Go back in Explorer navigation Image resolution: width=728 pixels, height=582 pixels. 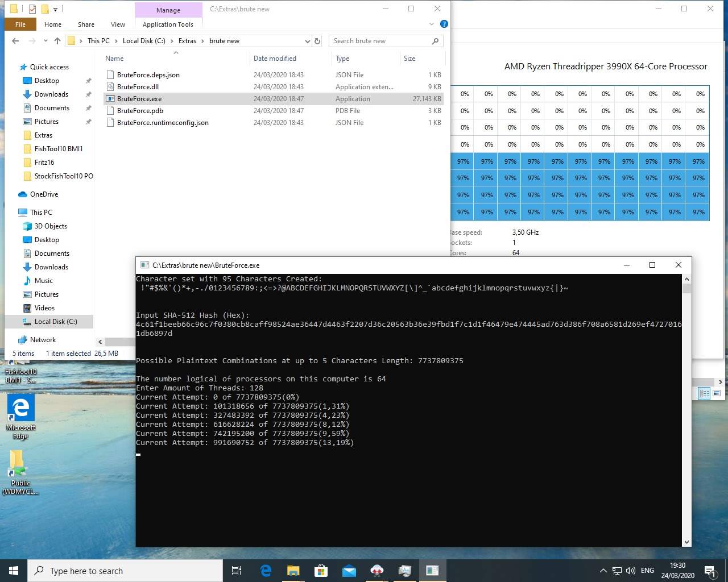15,41
